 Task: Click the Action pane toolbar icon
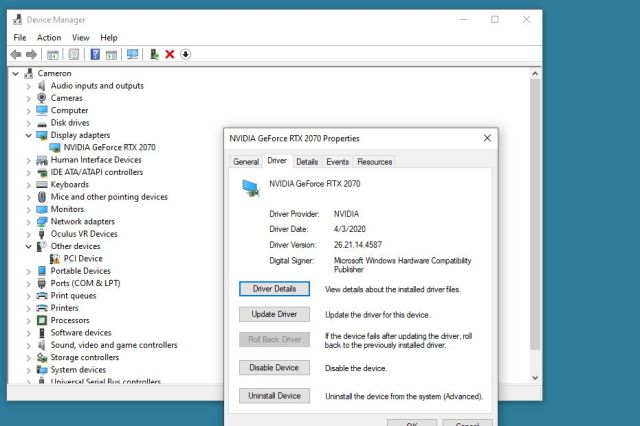(111, 54)
